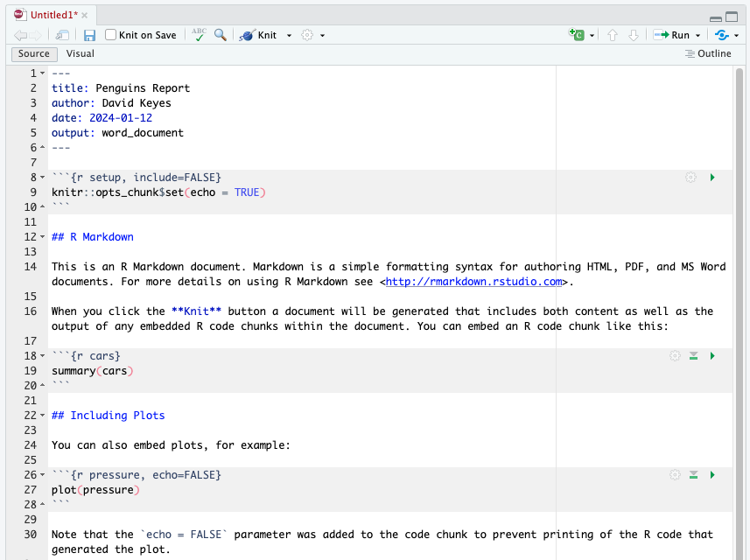Open the Knit output format dropdown

coord(289,35)
